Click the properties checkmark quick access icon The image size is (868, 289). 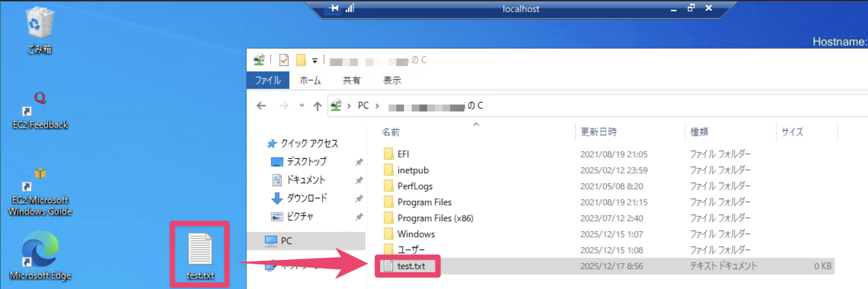284,60
